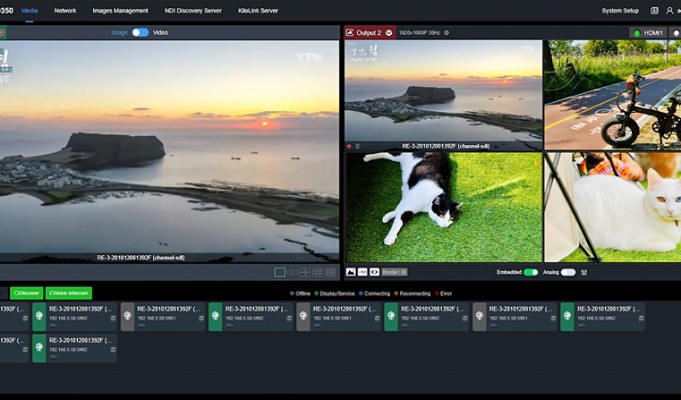Click channel-sdi label in the output sunset tile

click(446, 146)
